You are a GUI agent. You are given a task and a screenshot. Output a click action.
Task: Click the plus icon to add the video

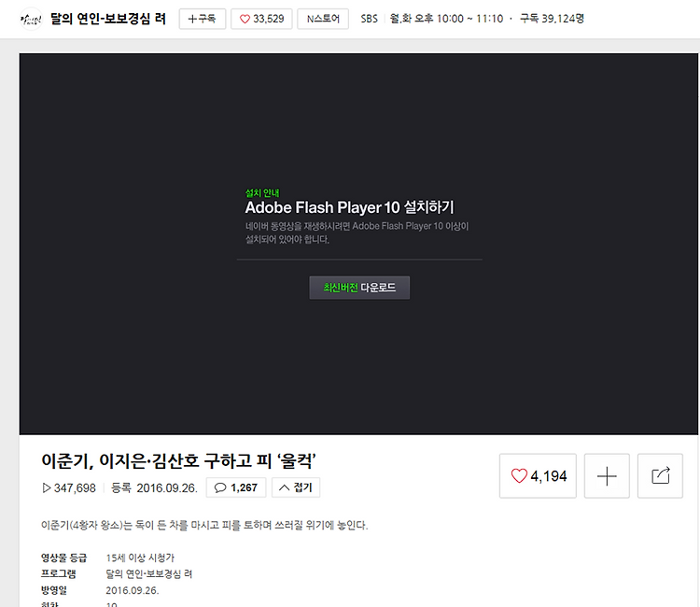point(607,475)
